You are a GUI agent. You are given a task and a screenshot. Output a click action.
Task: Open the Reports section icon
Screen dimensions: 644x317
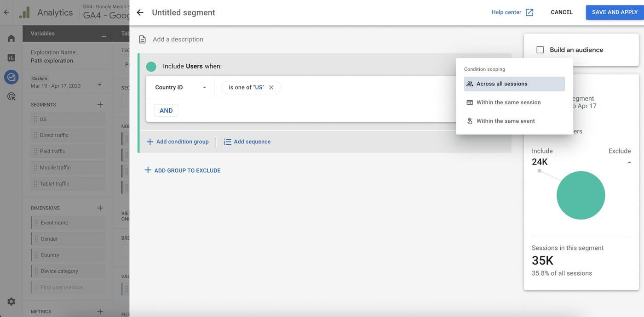10,57
